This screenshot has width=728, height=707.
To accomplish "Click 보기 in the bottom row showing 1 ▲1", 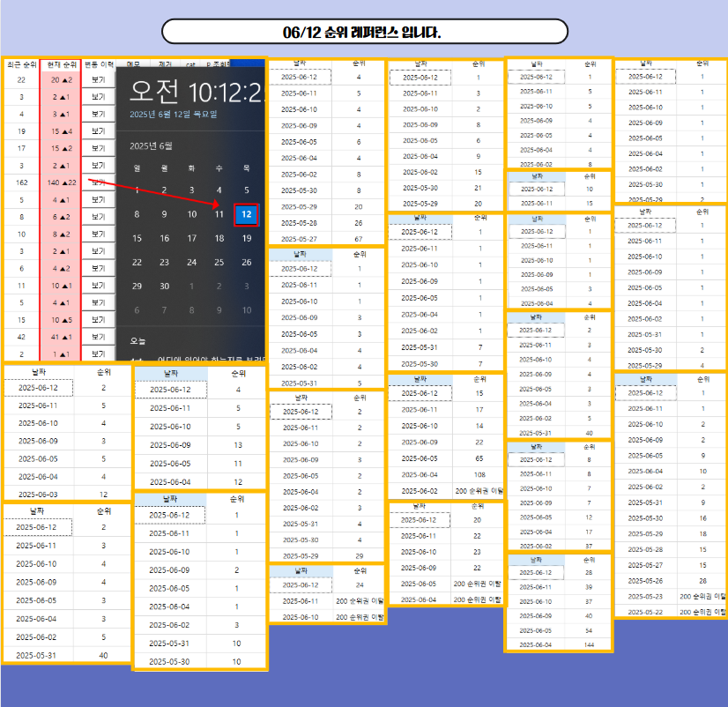I will coord(98,354).
